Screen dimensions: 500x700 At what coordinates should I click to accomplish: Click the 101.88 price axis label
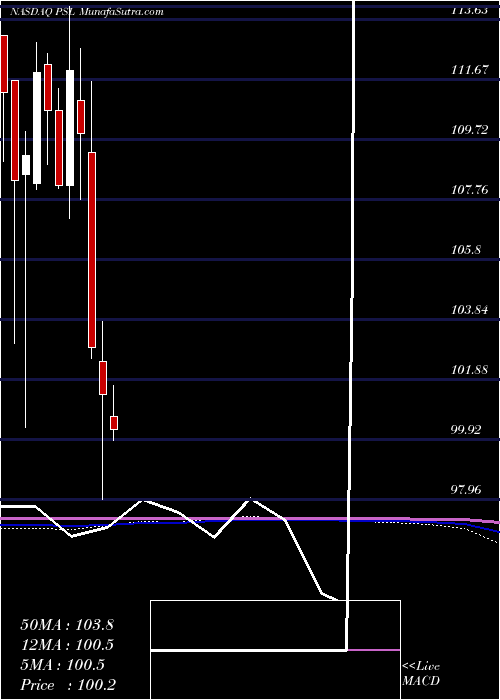tap(470, 370)
